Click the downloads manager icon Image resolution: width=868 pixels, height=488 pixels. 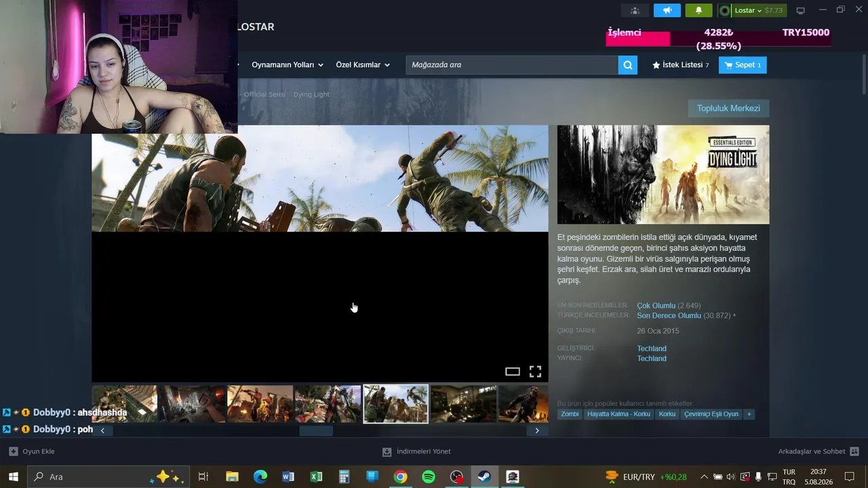[x=387, y=451]
